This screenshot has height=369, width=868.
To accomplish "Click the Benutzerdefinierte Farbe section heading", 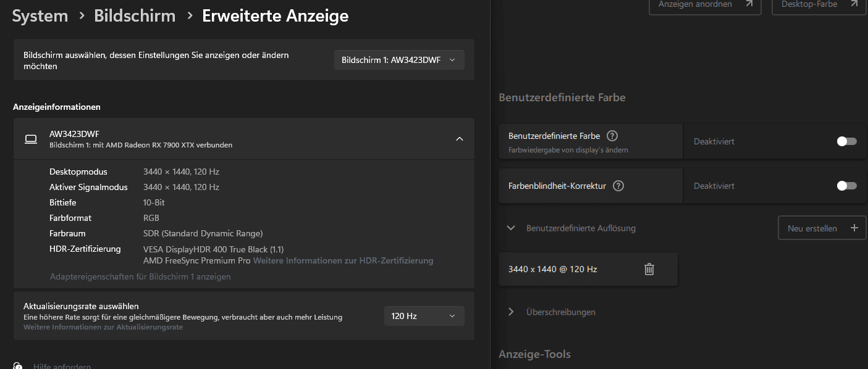I will click(x=562, y=97).
